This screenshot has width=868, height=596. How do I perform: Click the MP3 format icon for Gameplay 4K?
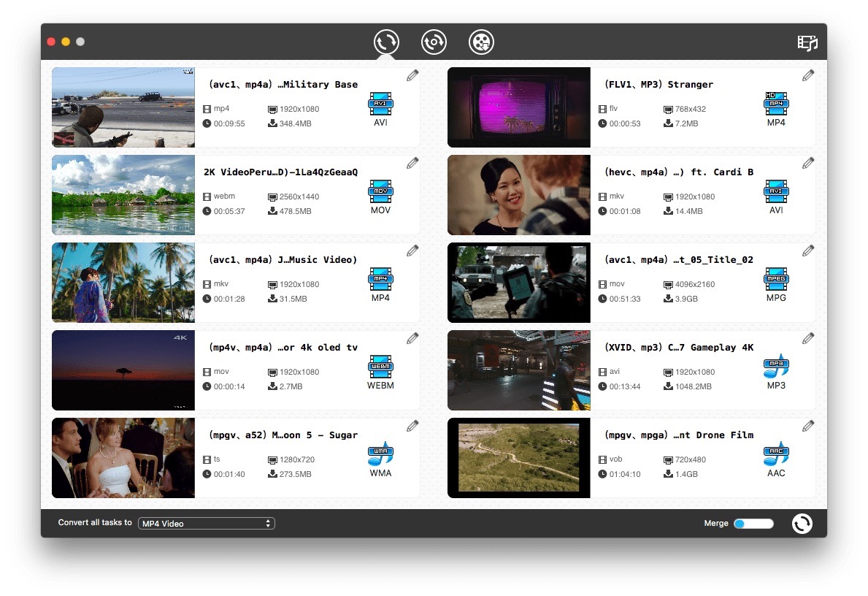tap(776, 367)
